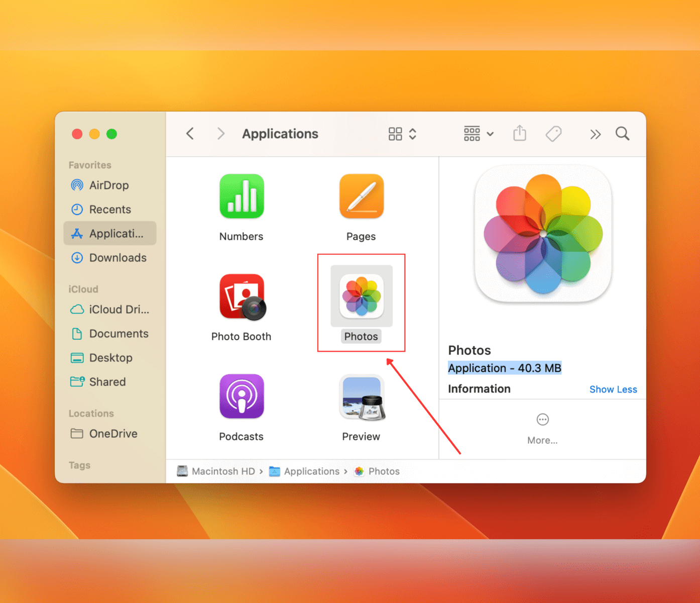The height and width of the screenshot is (603, 700).
Task: Click Applications in the path bar
Action: pos(304,471)
